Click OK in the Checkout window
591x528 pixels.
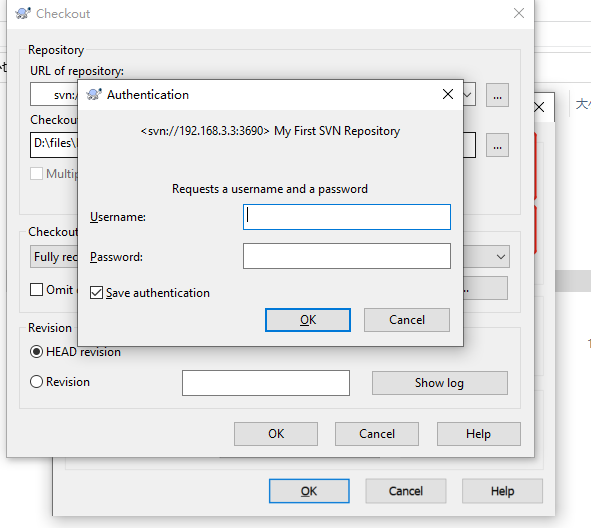coord(276,434)
